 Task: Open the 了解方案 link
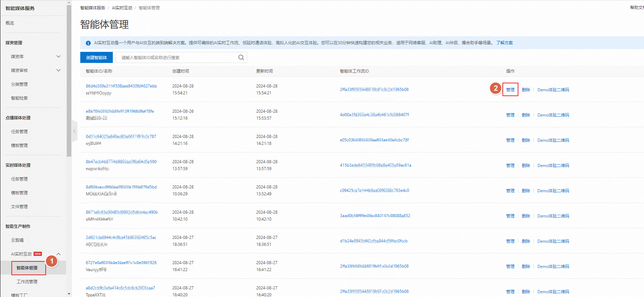tap(505, 43)
